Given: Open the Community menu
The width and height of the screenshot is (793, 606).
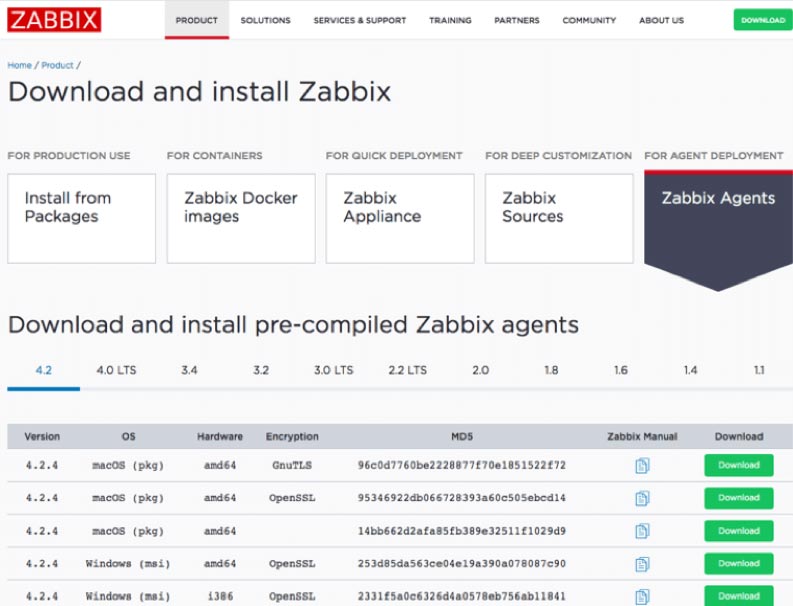Looking at the screenshot, I should tap(589, 20).
